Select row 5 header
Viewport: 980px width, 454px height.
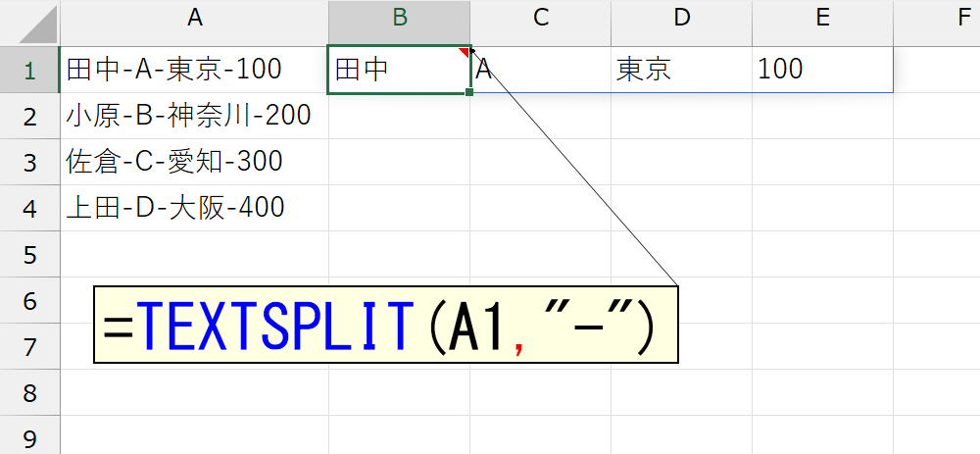click(30, 255)
